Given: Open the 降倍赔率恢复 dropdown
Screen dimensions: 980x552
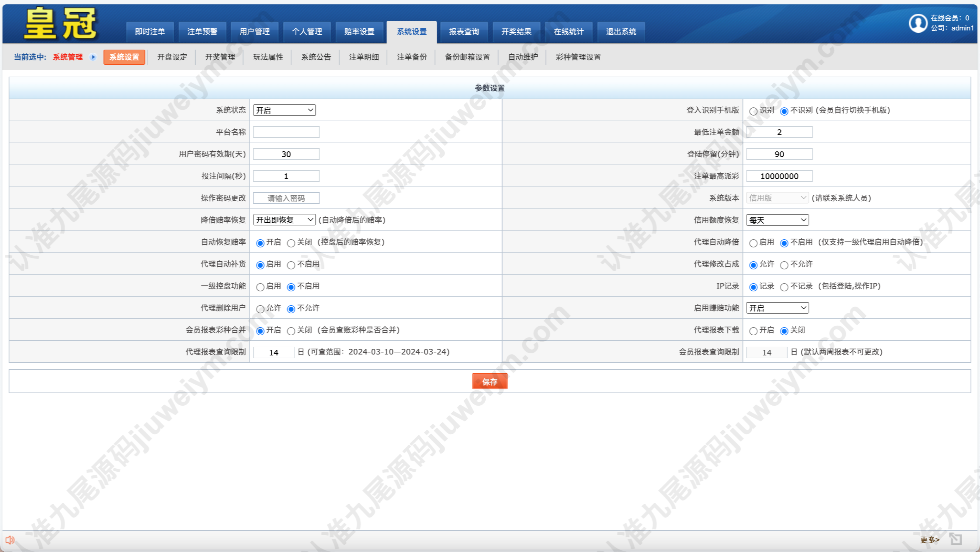Looking at the screenshot, I should (284, 220).
